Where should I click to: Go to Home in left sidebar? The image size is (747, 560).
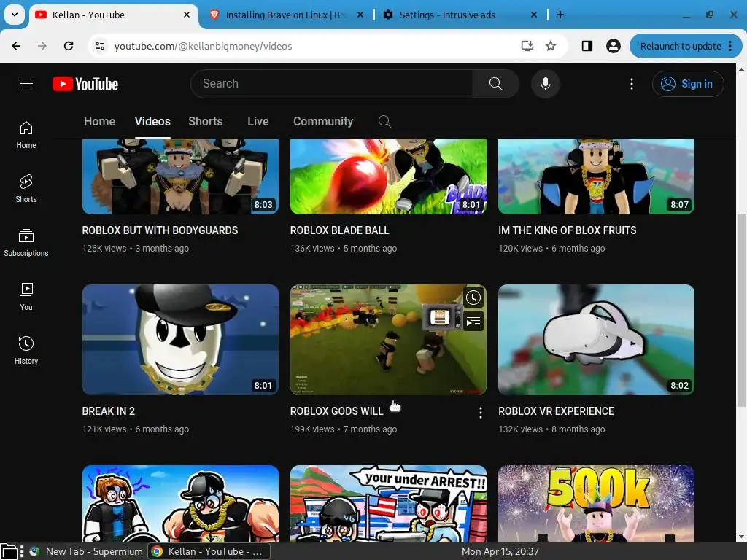[x=26, y=135]
